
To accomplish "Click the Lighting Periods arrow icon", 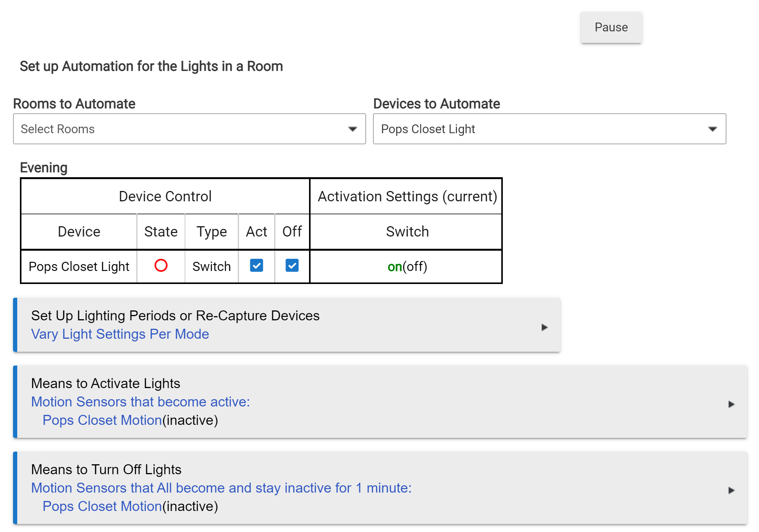I will (544, 327).
